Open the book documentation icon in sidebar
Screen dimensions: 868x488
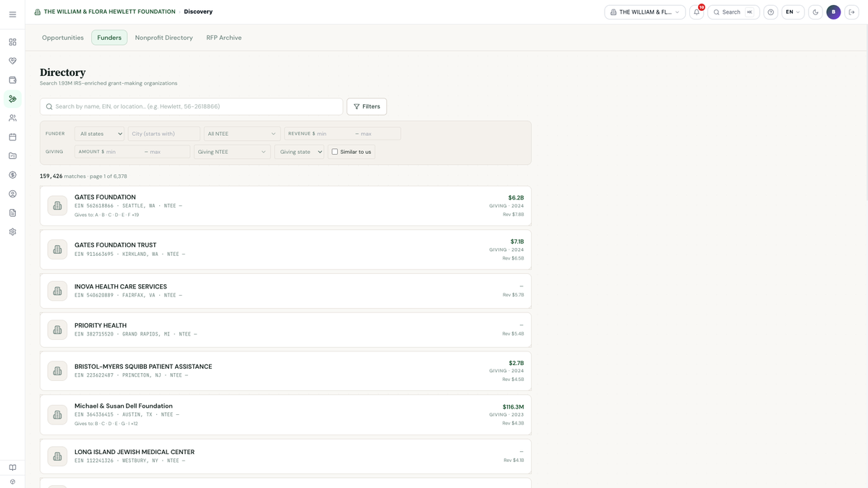coord(12,468)
